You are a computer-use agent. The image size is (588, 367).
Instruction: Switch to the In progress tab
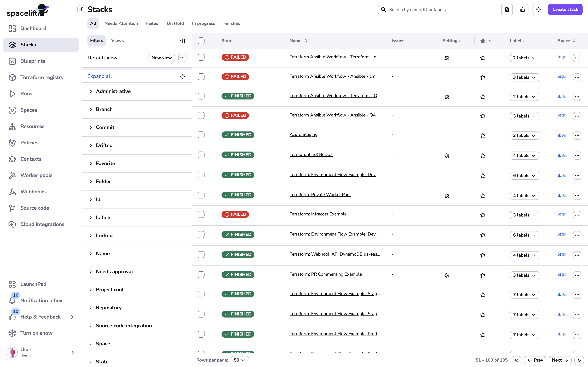203,23
